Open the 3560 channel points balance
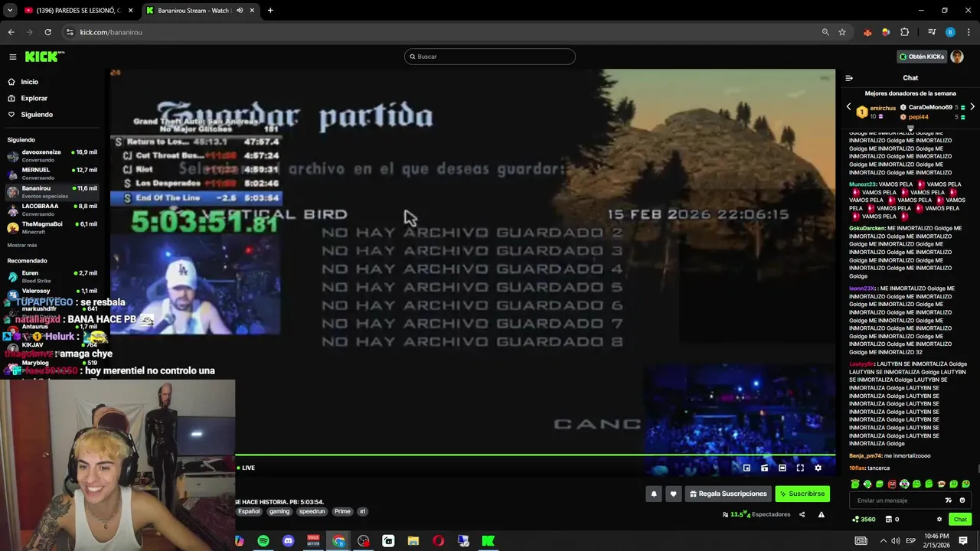Viewport: 980px width, 551px height. [864, 519]
